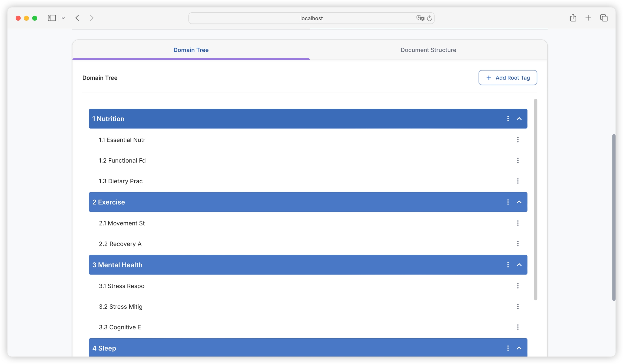Open three-dot menu for 1.1 Essential Nutr

tap(518, 140)
